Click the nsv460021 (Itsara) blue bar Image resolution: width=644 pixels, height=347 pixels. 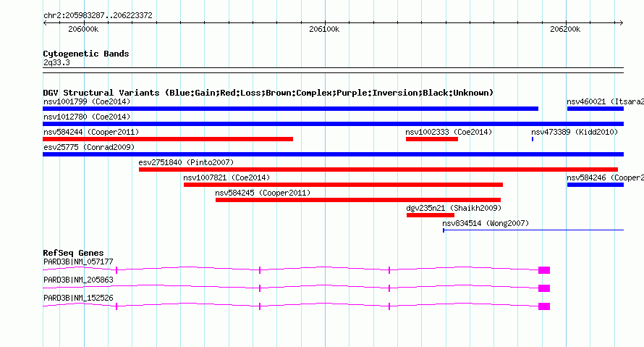click(596, 109)
